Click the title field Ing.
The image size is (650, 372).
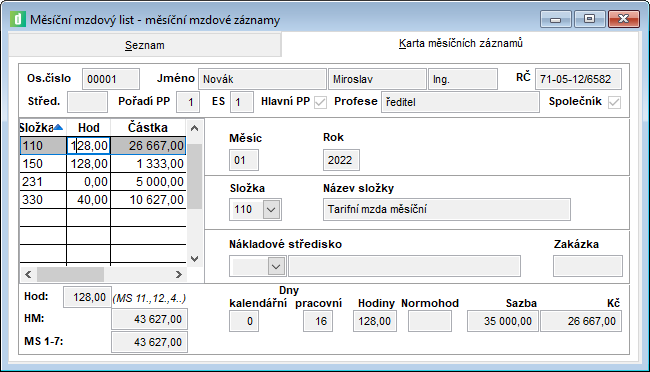click(463, 79)
